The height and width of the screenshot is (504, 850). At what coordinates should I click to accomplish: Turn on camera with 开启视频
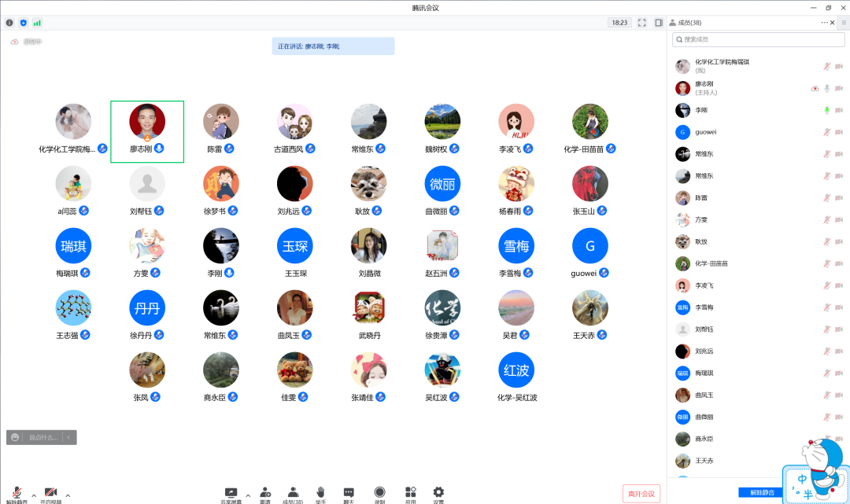point(50,493)
